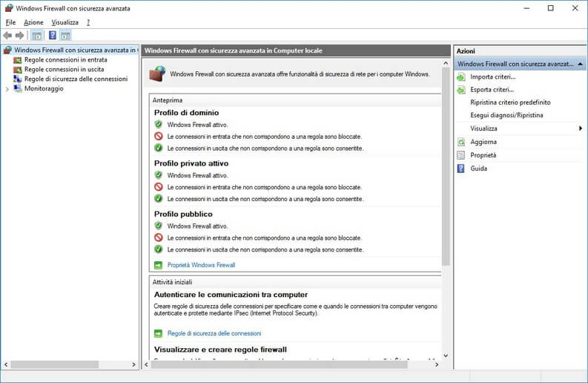The width and height of the screenshot is (588, 383).
Task: Open the Regole di sicurezza delle connessioni link
Action: (x=214, y=333)
